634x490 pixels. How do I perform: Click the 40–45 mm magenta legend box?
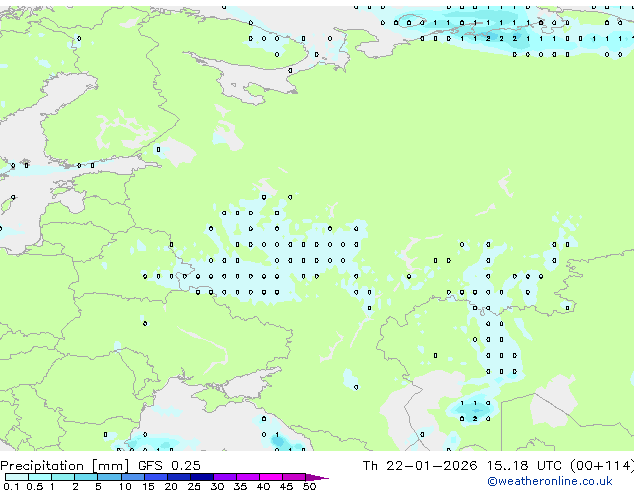point(271,477)
